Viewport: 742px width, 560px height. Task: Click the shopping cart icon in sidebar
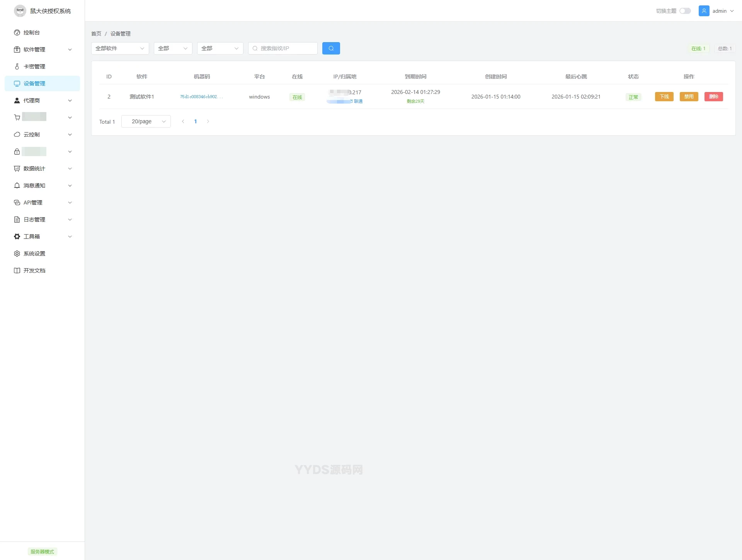click(17, 117)
